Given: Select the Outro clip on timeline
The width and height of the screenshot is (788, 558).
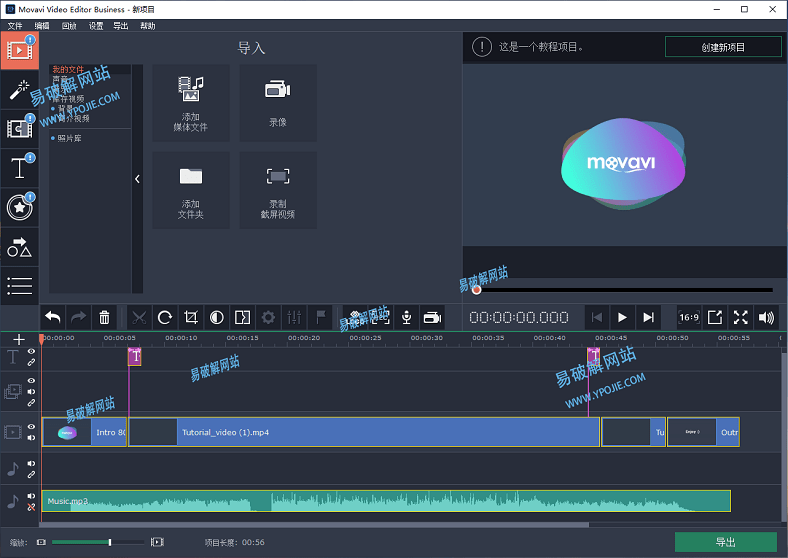Looking at the screenshot, I should pyautogui.click(x=703, y=432).
